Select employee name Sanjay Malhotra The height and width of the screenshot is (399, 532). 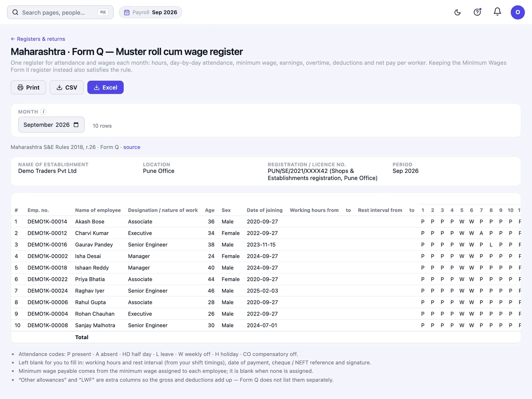(x=95, y=325)
